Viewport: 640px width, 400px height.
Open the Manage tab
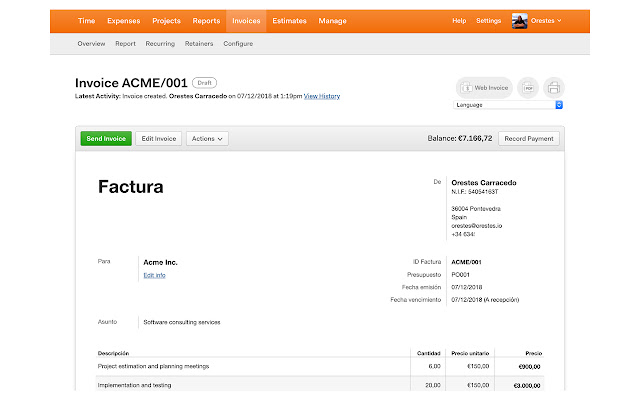click(x=332, y=20)
